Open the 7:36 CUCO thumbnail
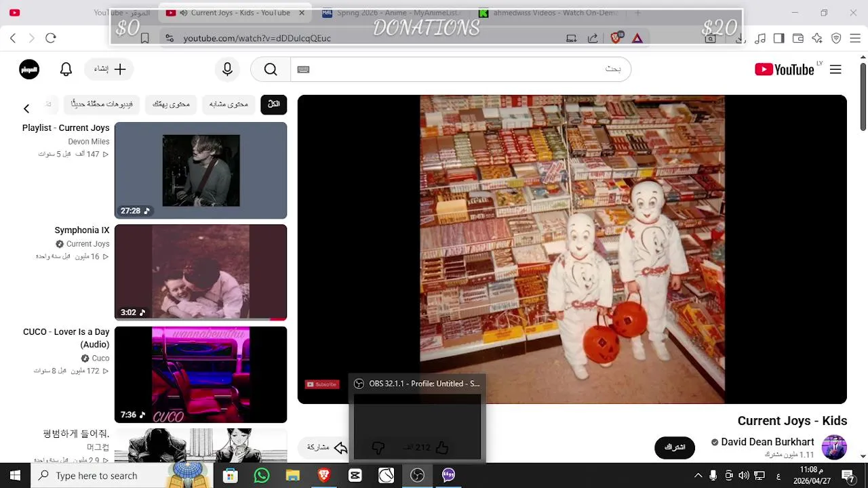 coord(201,375)
